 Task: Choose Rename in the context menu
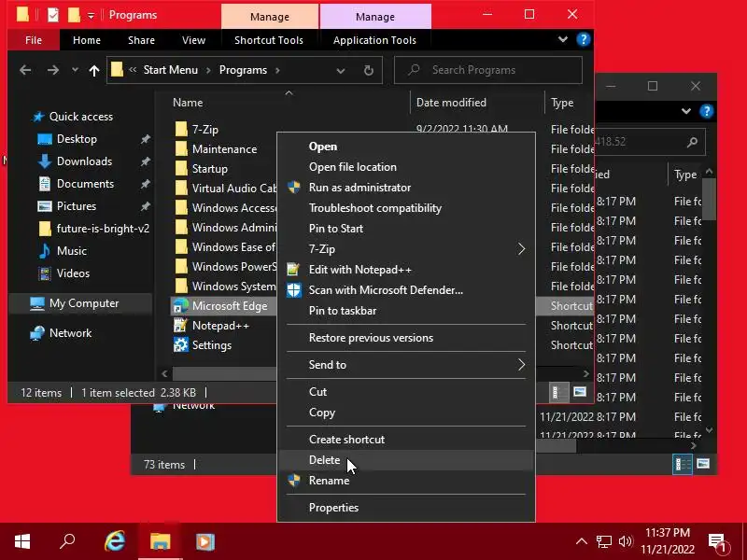(405, 481)
